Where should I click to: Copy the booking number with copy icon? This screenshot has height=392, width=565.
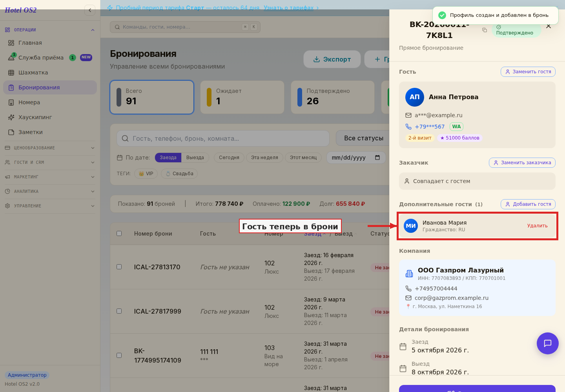(x=485, y=30)
